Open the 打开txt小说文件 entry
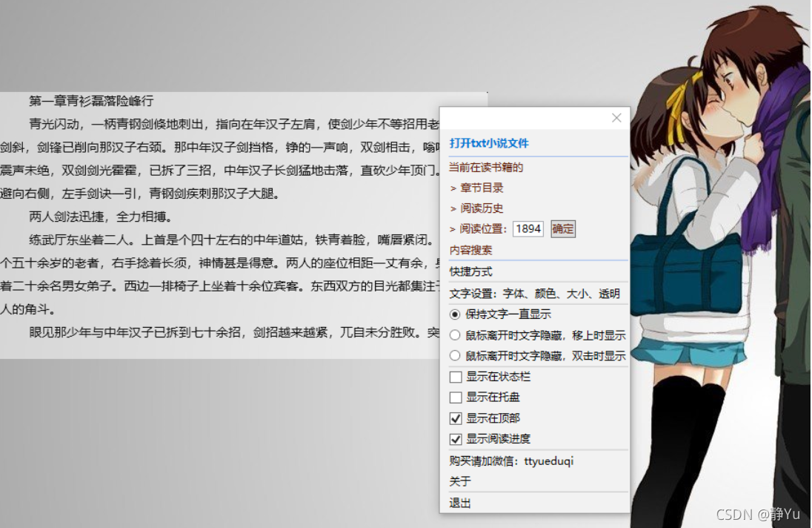This screenshot has width=812, height=528. coord(489,144)
